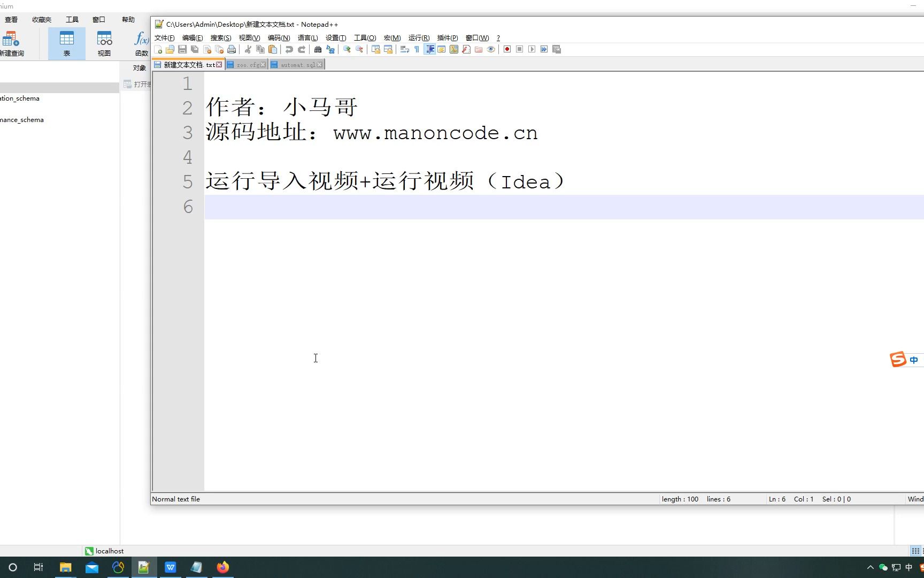Click the Close All toolbar icon

click(x=219, y=49)
